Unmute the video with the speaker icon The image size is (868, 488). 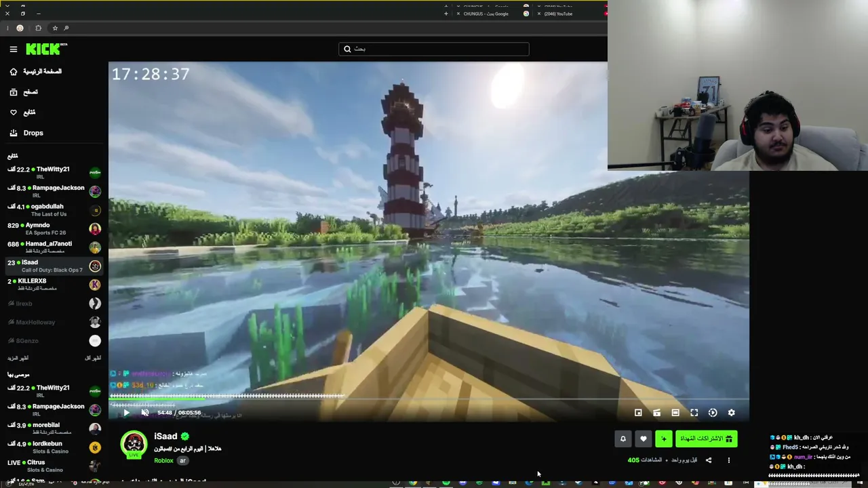(x=144, y=412)
